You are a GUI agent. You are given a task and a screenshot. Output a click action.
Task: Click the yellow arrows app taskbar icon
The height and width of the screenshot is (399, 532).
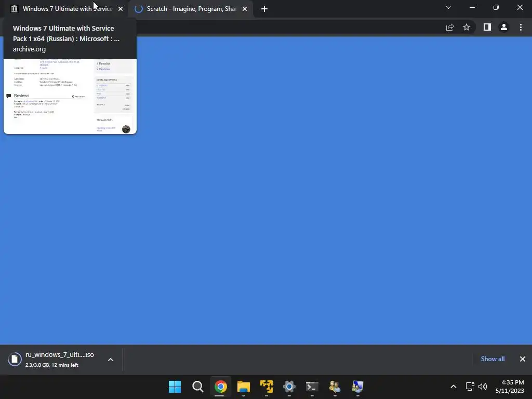click(x=267, y=387)
